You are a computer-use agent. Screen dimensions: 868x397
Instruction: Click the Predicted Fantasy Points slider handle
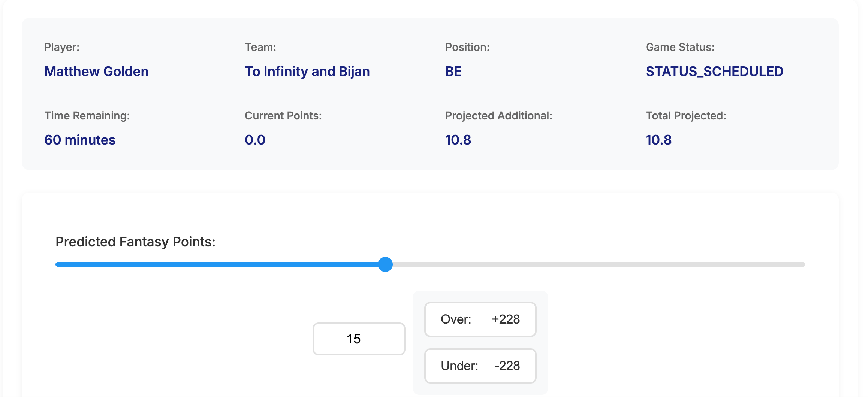pos(385,264)
